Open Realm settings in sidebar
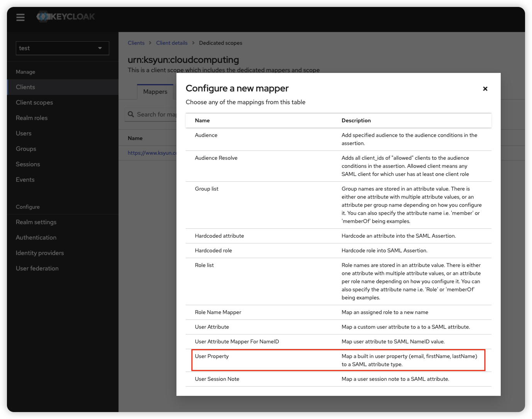The image size is (532, 419). [36, 222]
